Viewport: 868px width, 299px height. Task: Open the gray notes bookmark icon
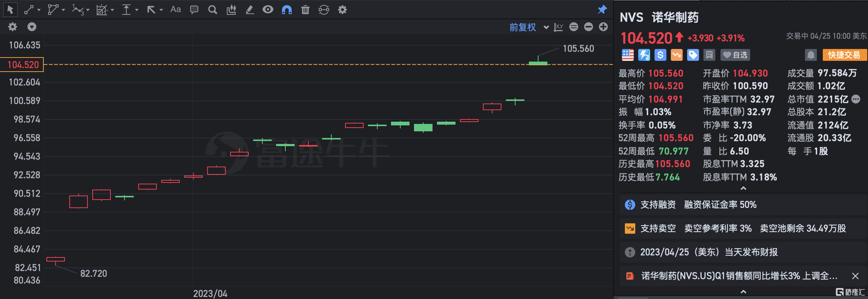click(x=709, y=55)
